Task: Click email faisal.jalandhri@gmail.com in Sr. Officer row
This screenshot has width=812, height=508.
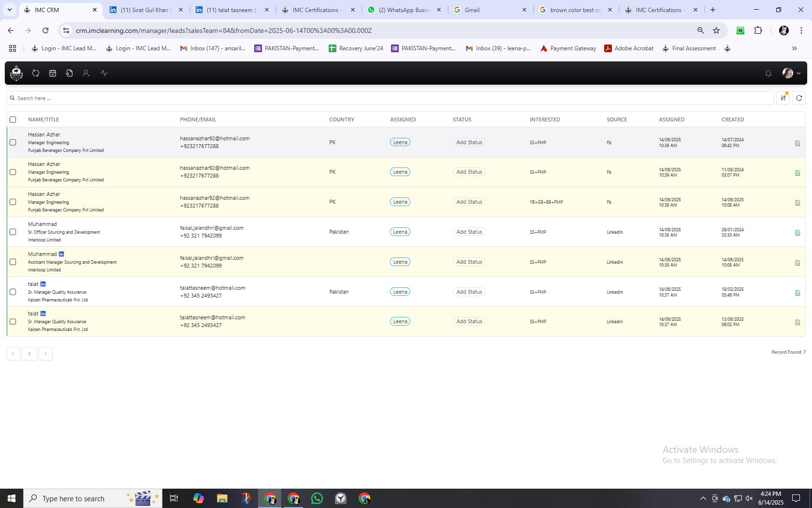Action: pos(212,228)
